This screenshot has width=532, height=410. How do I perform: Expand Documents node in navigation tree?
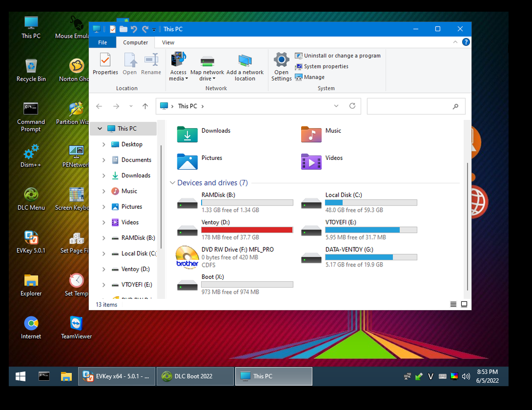click(104, 160)
